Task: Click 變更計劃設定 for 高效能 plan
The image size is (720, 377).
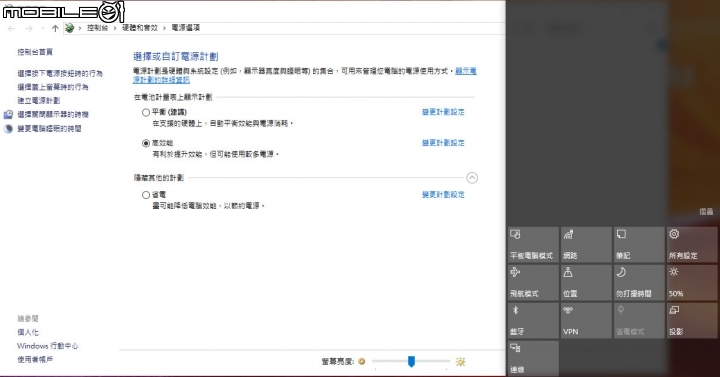Action: point(443,143)
